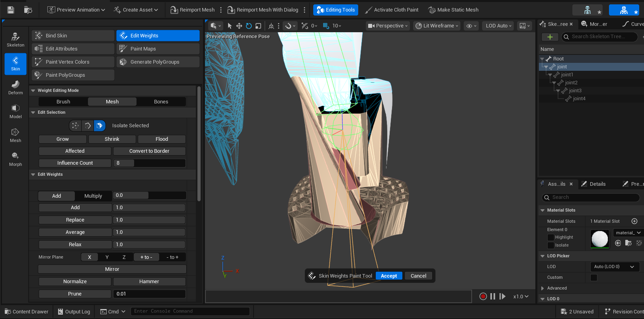Image resolution: width=644 pixels, height=319 pixels.
Task: Toggle the rotation snapping icon
Action: click(305, 26)
